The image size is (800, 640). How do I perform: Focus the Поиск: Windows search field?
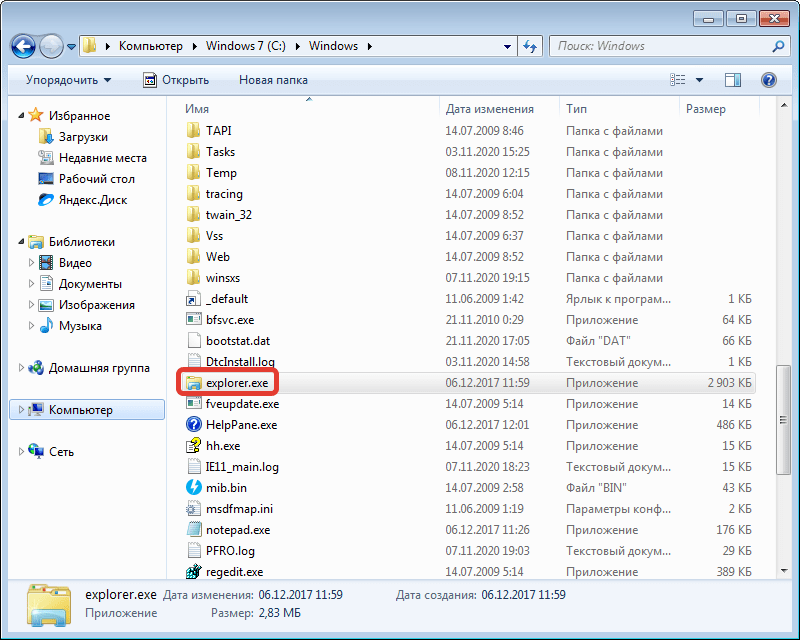669,46
